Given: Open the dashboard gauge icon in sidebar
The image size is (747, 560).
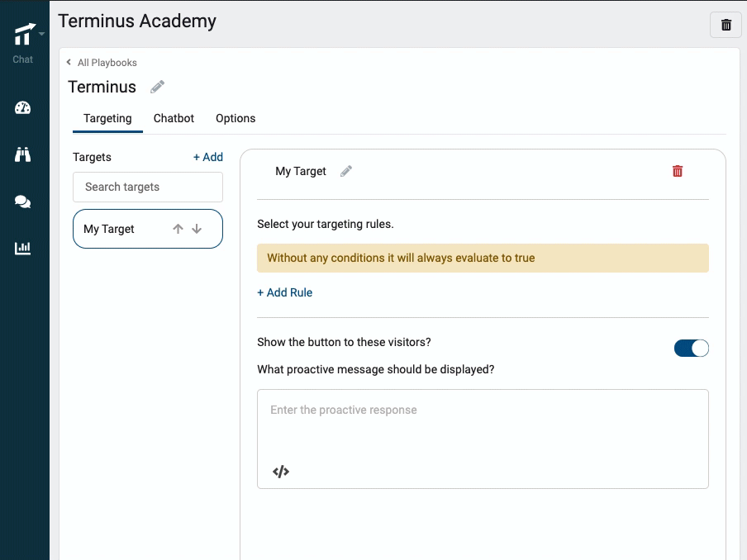Looking at the screenshot, I should [22, 108].
